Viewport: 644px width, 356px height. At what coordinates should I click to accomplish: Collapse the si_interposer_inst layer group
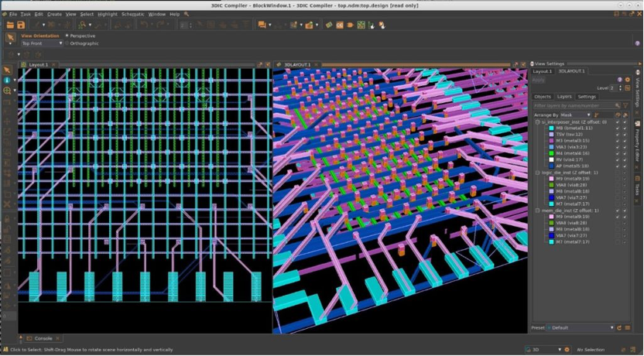click(x=537, y=122)
